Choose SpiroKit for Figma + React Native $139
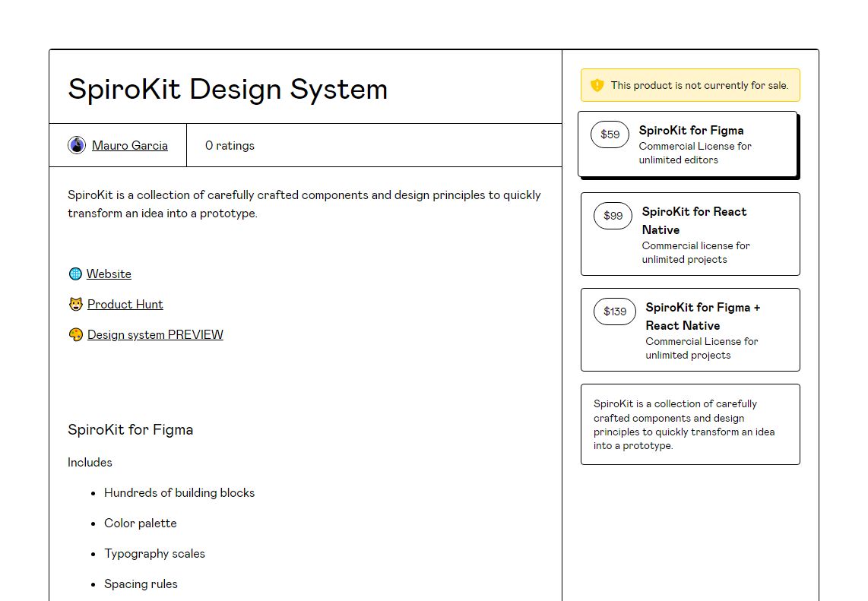Image resolution: width=868 pixels, height=601 pixels. 690,330
